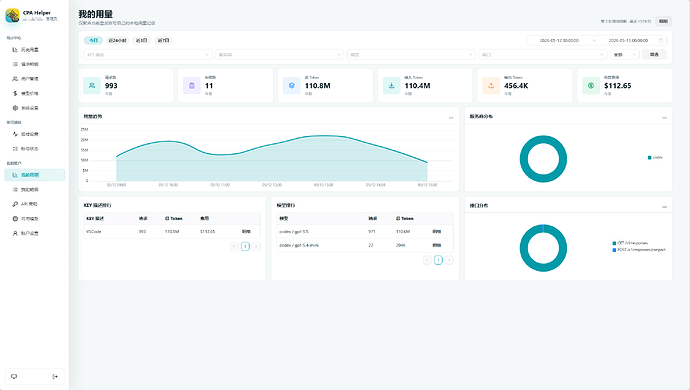
Task: Collapse the provider distribution donut panel
Action: (664, 118)
